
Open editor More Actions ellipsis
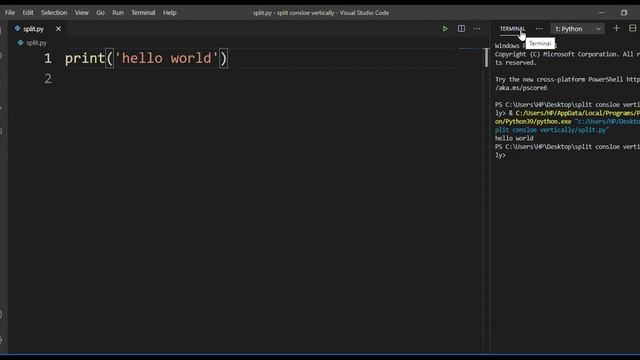click(477, 29)
